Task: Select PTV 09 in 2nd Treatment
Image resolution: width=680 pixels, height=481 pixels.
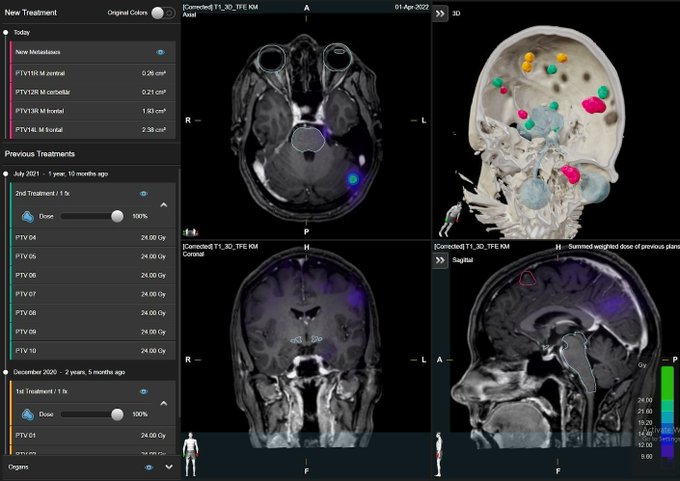Action: pos(93,332)
